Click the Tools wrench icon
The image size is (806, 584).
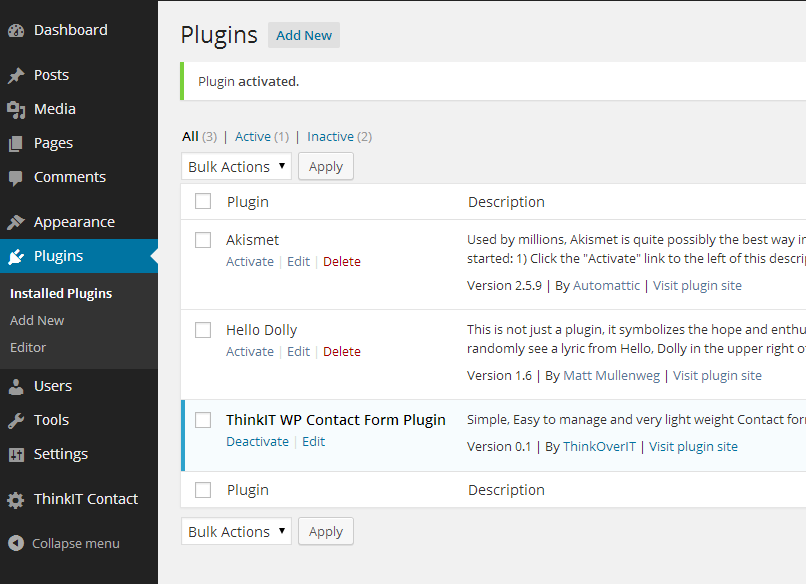(x=17, y=419)
